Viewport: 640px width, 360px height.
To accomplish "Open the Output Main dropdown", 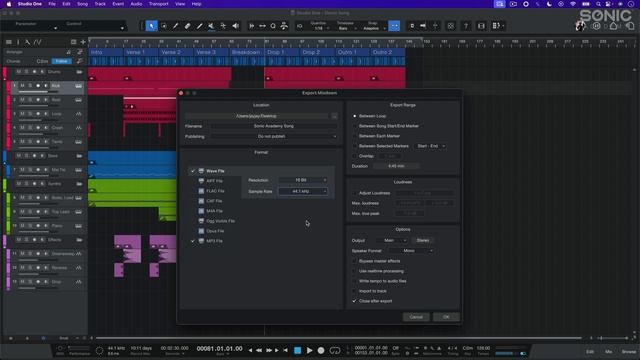I will coord(391,240).
